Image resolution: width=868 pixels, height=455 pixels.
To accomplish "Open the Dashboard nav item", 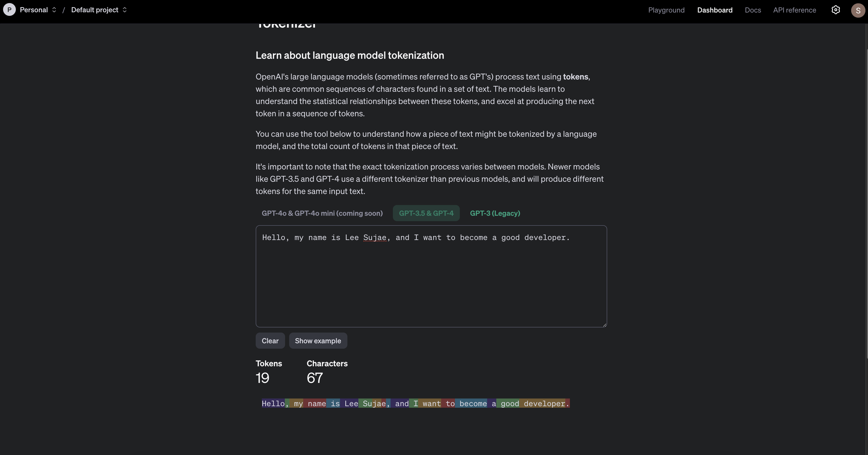I will pyautogui.click(x=715, y=10).
